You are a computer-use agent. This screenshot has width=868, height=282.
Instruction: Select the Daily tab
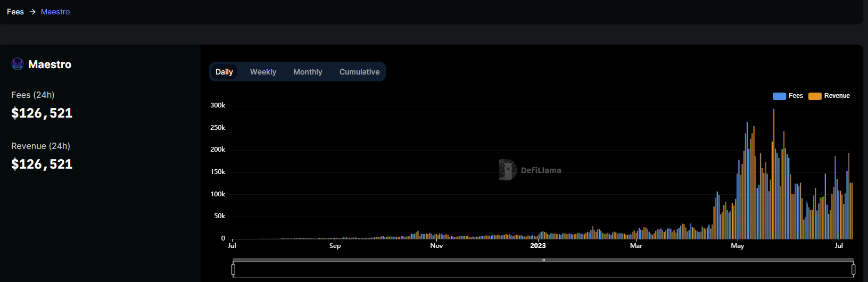coord(224,72)
